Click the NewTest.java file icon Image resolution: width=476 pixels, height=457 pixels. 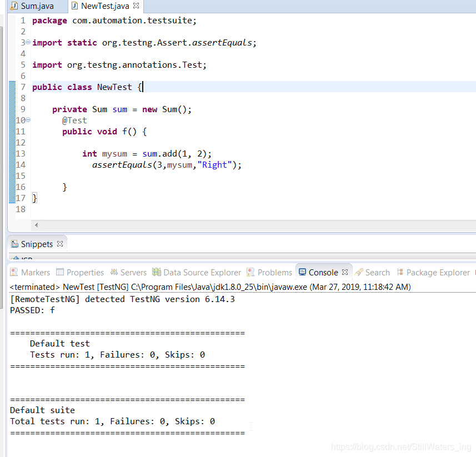[x=74, y=6]
